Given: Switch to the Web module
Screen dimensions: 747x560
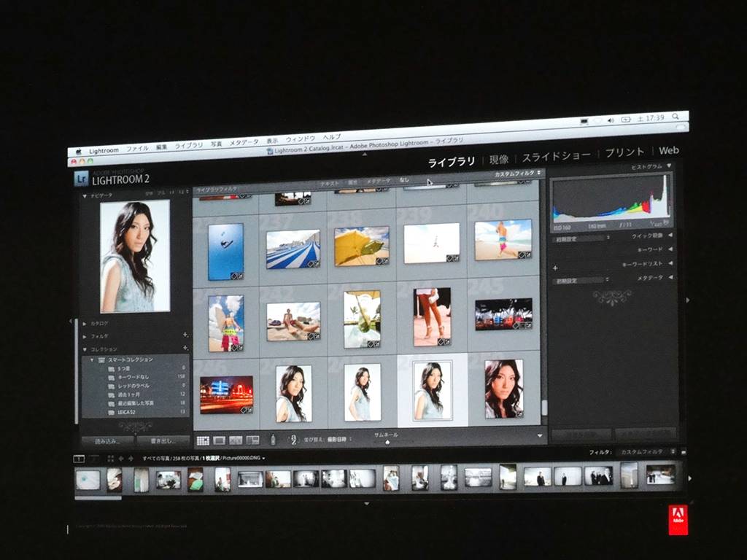Looking at the screenshot, I should click(x=668, y=150).
